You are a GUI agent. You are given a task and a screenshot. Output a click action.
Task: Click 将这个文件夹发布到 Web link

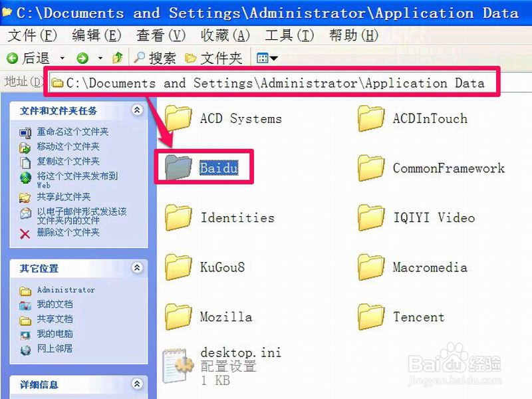point(77,180)
